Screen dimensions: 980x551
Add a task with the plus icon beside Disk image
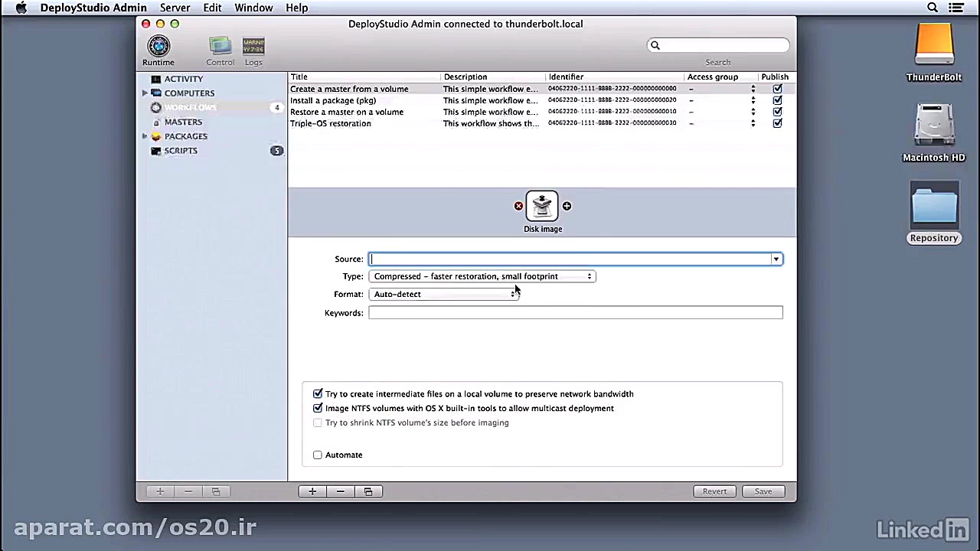pos(567,206)
